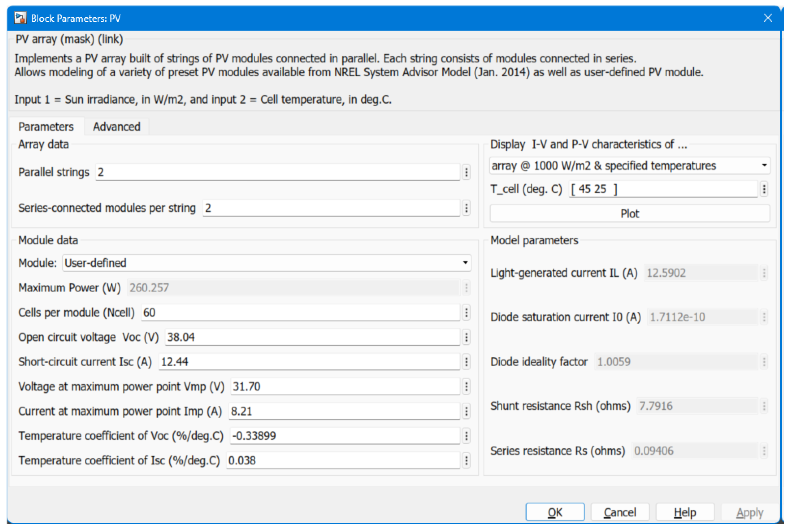Click three-dot icon beside Parallel strings
This screenshot has height=532, width=792.
pyautogui.click(x=466, y=172)
